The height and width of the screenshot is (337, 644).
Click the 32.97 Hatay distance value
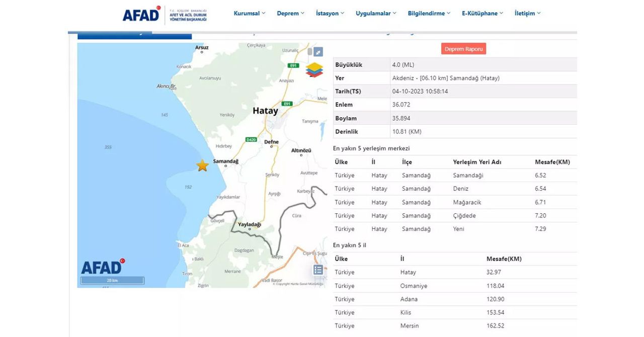coord(494,272)
